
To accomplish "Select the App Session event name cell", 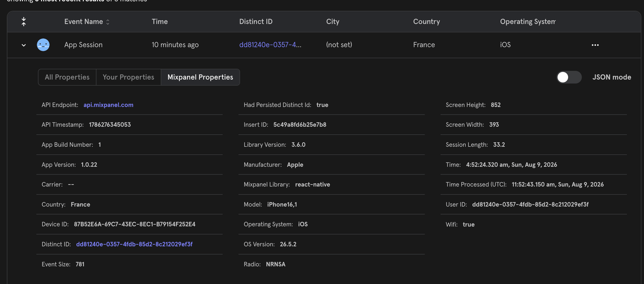I will point(83,45).
